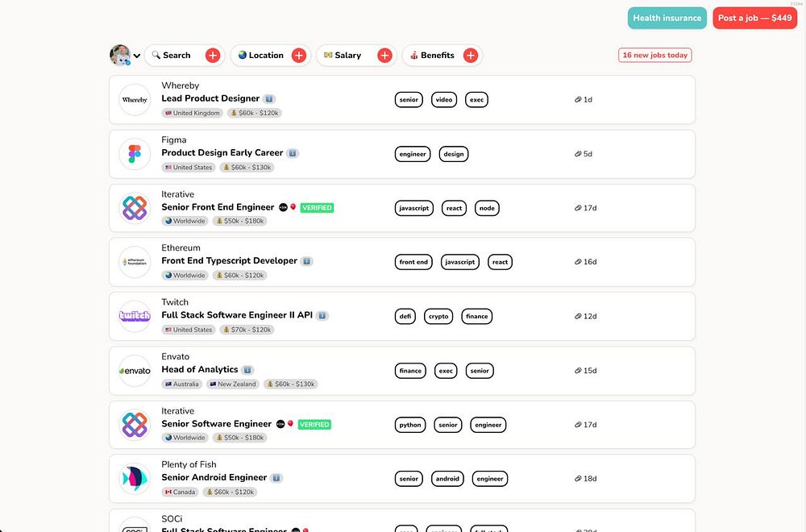Click the Plenty of Fish logo

(135, 479)
